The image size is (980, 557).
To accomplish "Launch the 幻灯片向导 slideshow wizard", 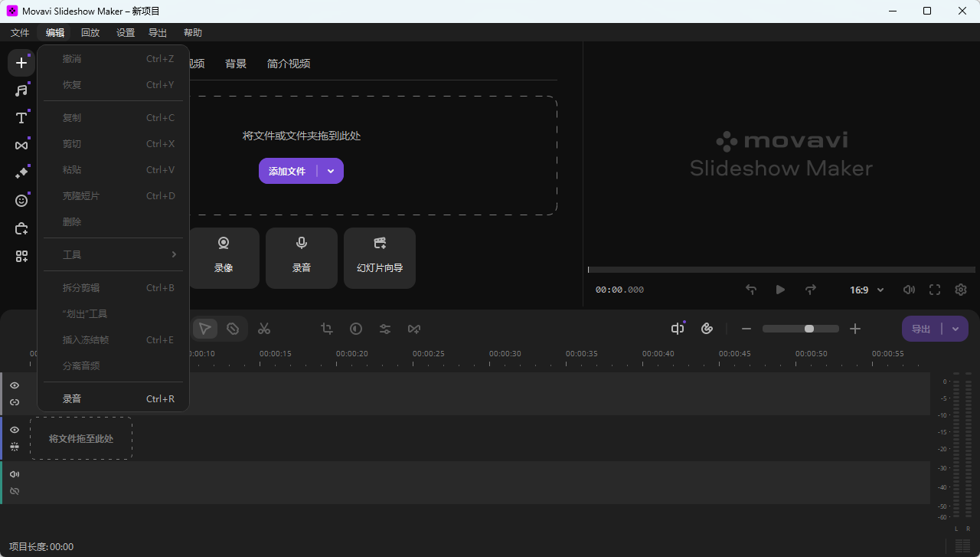I will [380, 258].
